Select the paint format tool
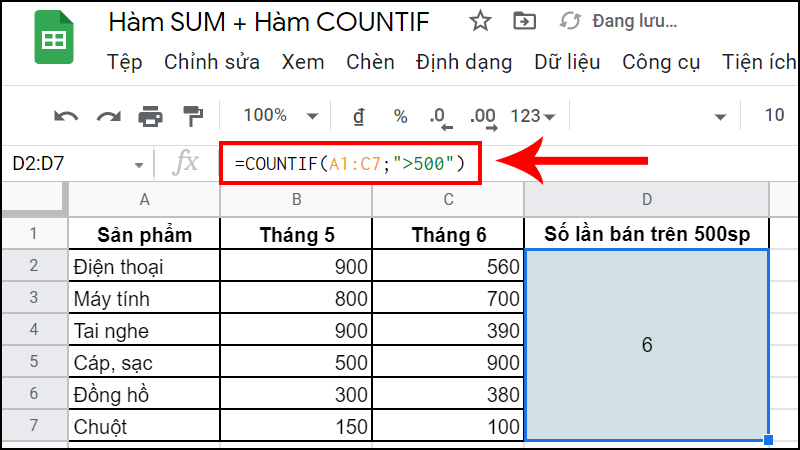800x450 pixels. [x=191, y=116]
